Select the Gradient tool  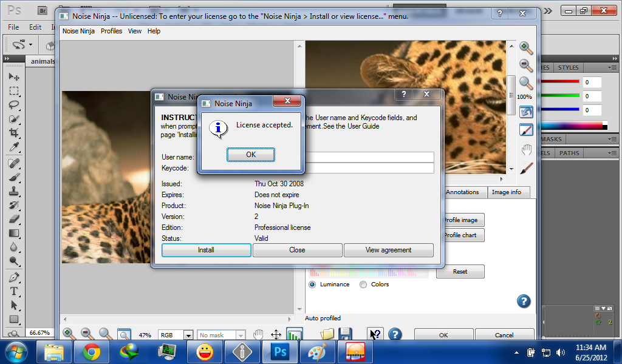pos(15,233)
